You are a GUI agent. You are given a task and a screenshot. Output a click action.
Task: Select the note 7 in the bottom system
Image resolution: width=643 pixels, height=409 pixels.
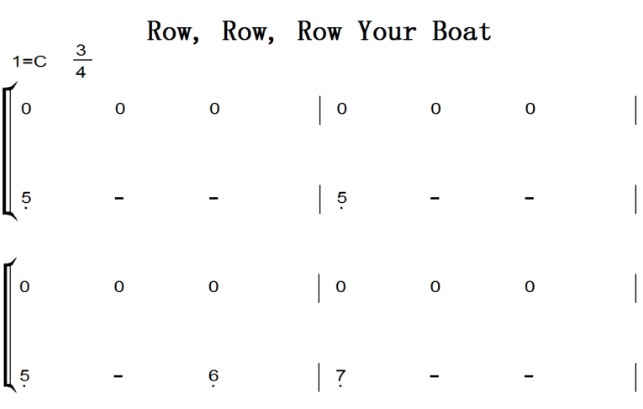tap(341, 376)
